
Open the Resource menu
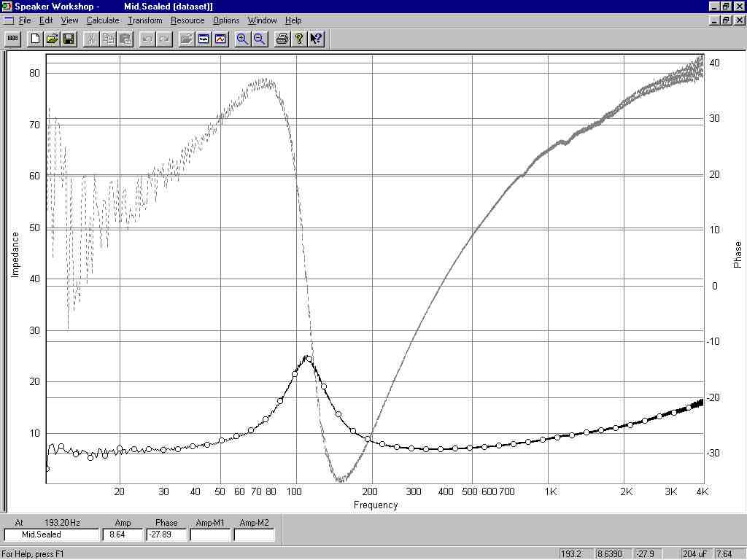(187, 20)
